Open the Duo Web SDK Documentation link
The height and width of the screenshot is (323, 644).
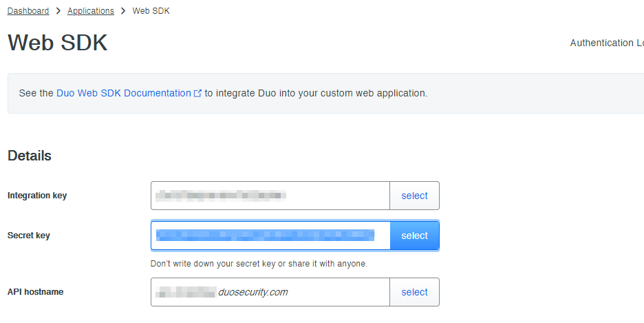(124, 93)
